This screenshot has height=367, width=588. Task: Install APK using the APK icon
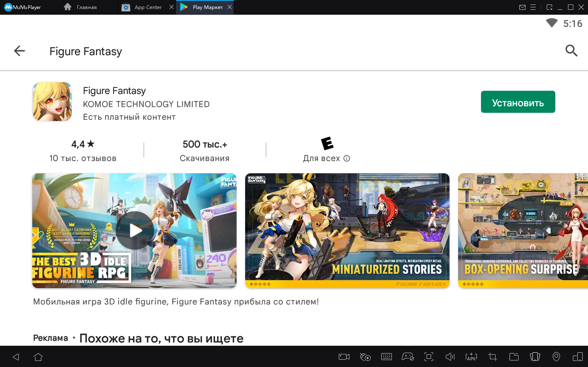(471, 357)
